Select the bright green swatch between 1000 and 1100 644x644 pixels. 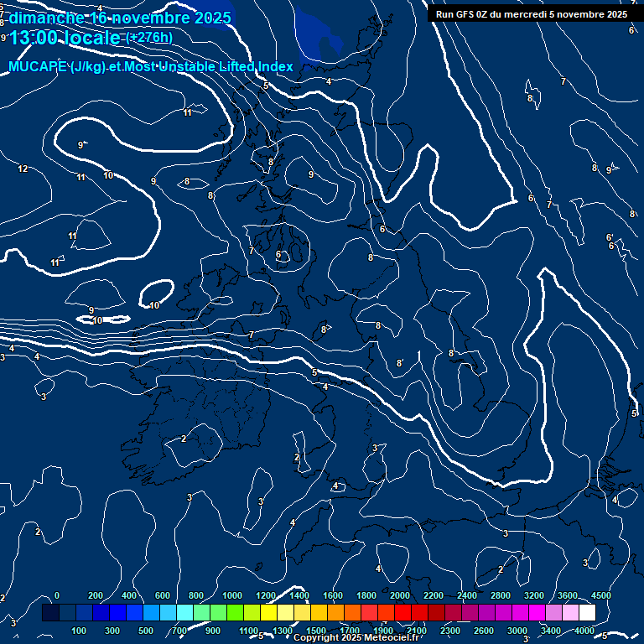click(x=236, y=613)
